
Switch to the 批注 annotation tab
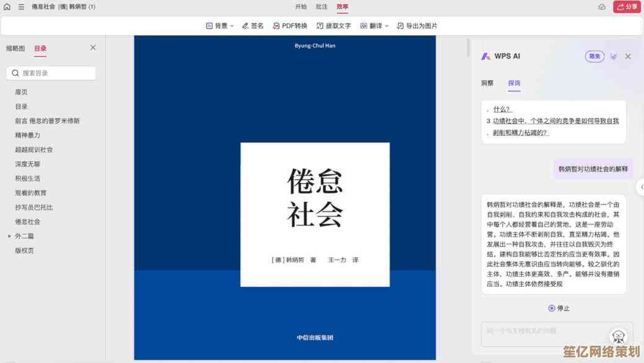321,7
